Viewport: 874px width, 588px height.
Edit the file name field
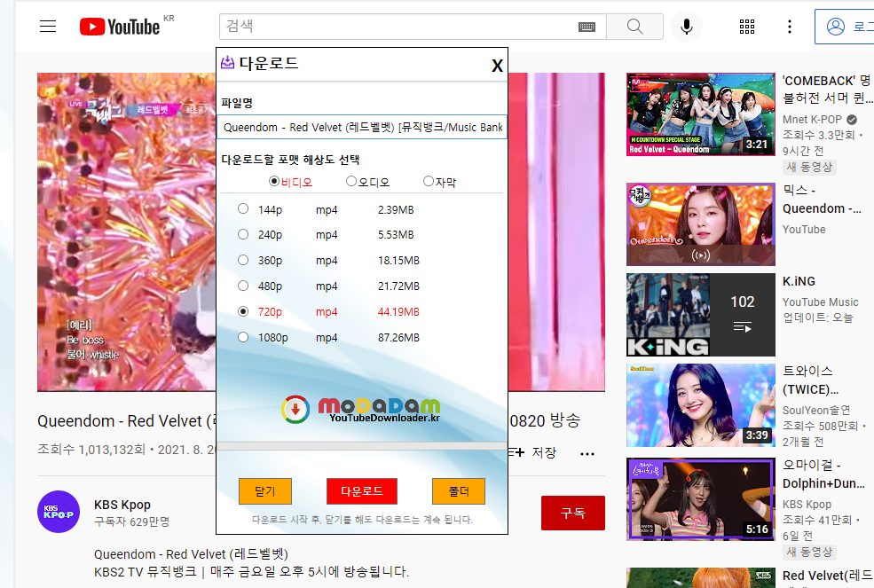(x=362, y=127)
